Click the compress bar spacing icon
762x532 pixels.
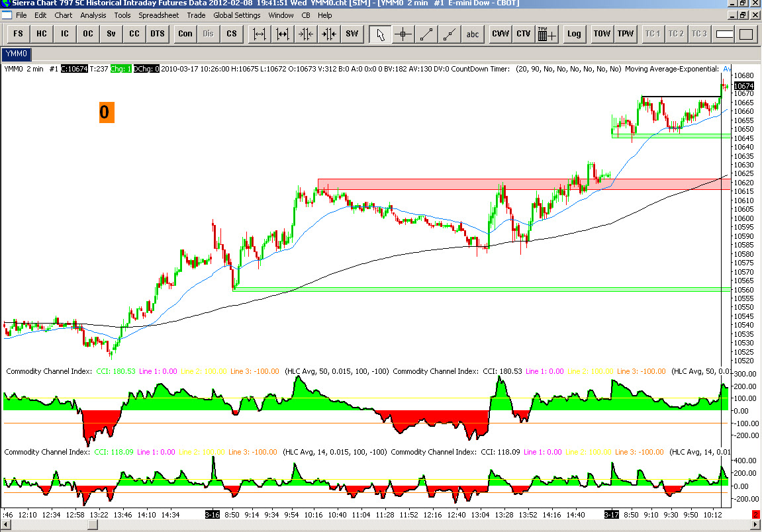pyautogui.click(x=306, y=34)
